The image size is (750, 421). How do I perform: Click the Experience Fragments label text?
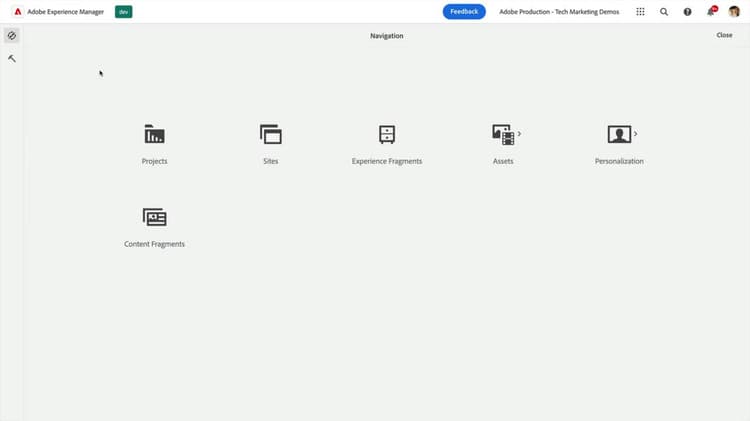click(x=387, y=161)
